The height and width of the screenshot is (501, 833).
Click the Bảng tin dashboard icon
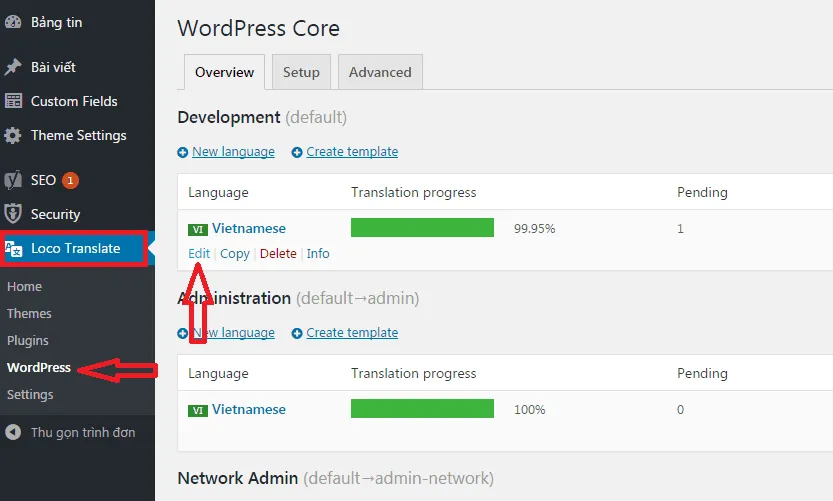[x=13, y=22]
